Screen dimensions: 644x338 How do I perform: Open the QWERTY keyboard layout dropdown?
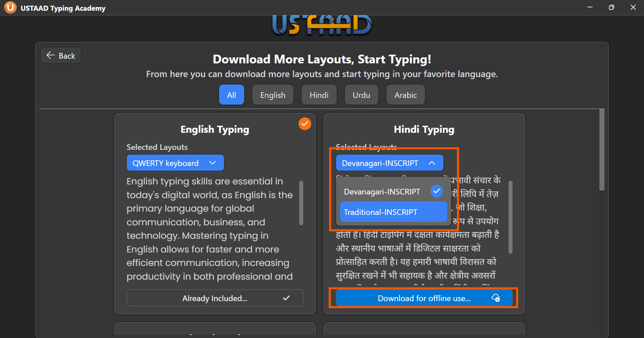coord(175,163)
